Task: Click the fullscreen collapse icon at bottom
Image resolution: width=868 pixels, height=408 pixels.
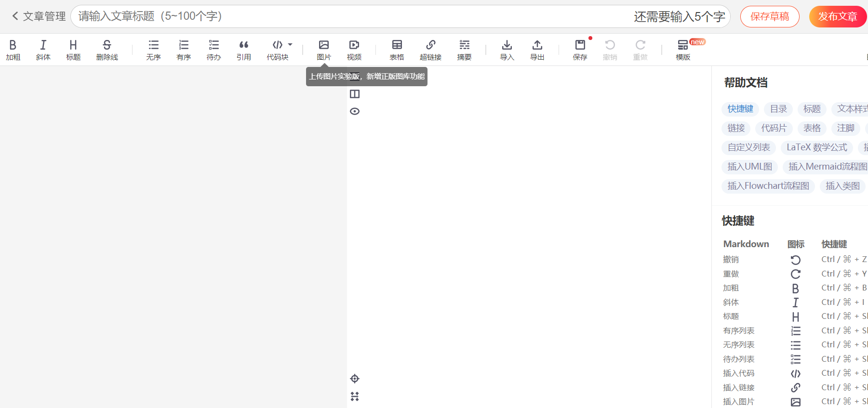Action: click(x=355, y=396)
